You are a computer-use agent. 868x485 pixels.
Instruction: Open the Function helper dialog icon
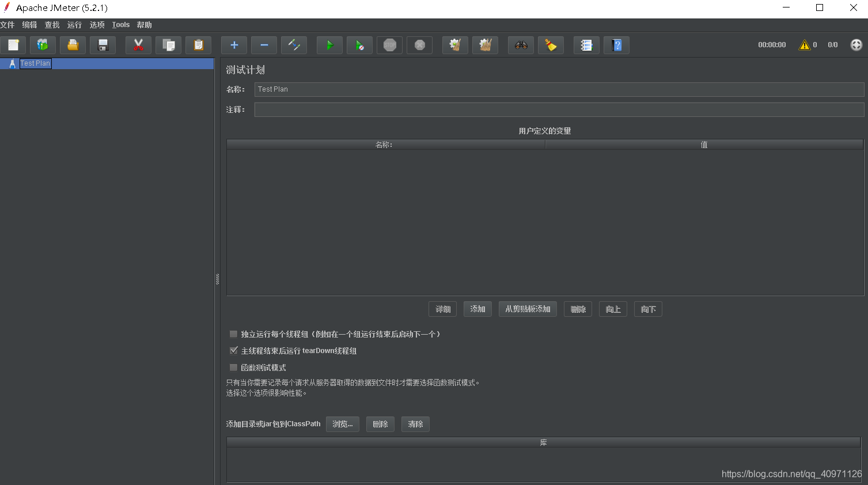click(x=586, y=45)
